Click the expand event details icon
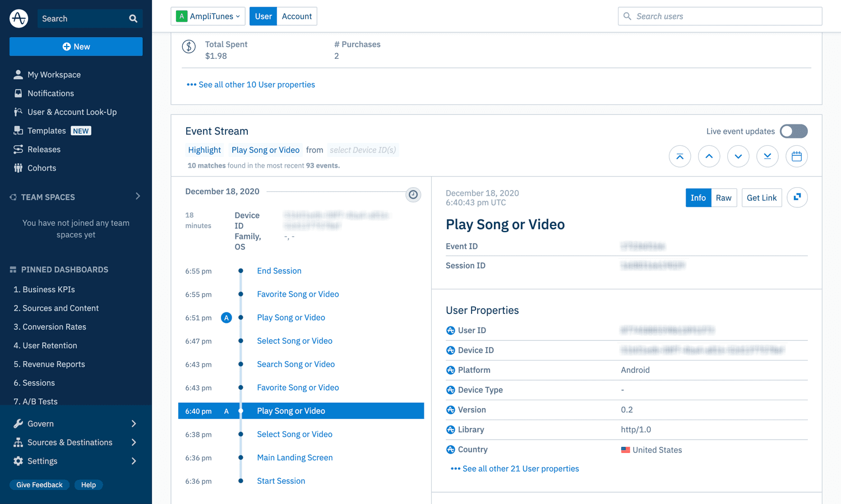 797,197
